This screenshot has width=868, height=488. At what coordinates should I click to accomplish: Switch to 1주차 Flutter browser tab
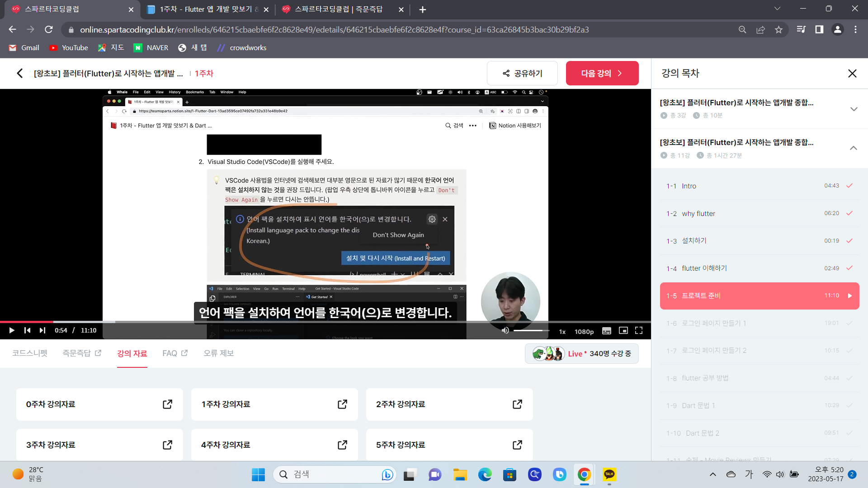pos(208,9)
